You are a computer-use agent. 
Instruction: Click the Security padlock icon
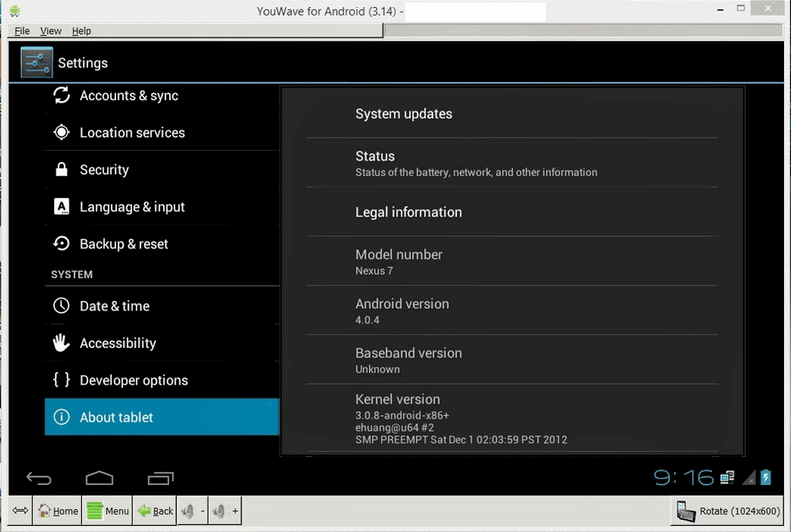tap(62, 169)
